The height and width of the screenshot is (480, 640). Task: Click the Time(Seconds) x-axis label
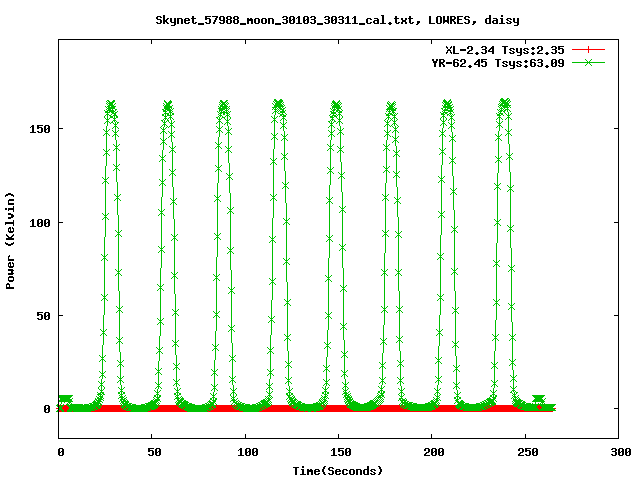coord(338,471)
